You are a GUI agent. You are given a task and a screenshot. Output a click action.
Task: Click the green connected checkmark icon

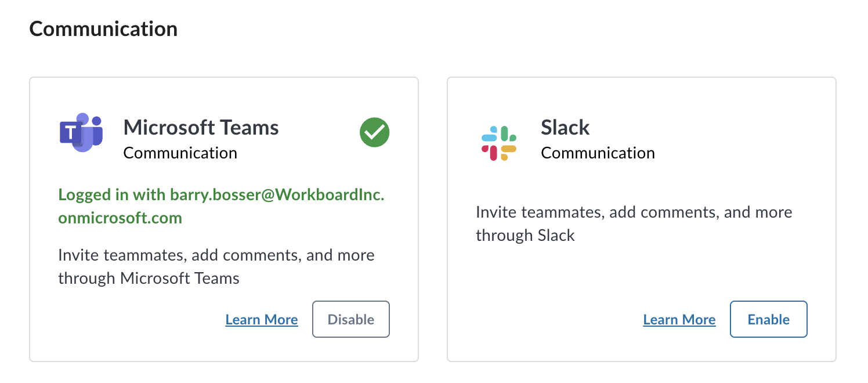[375, 133]
